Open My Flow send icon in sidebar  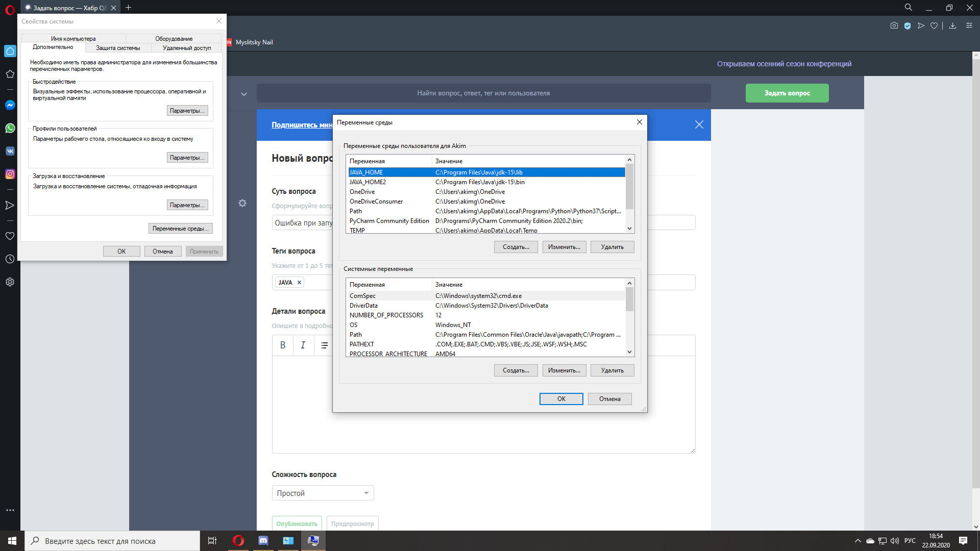coord(10,205)
